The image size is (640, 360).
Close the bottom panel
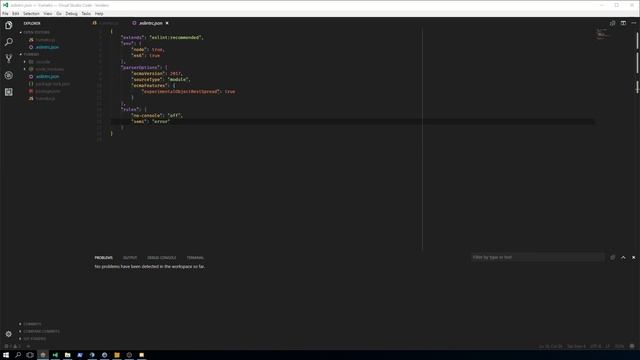pos(633,258)
